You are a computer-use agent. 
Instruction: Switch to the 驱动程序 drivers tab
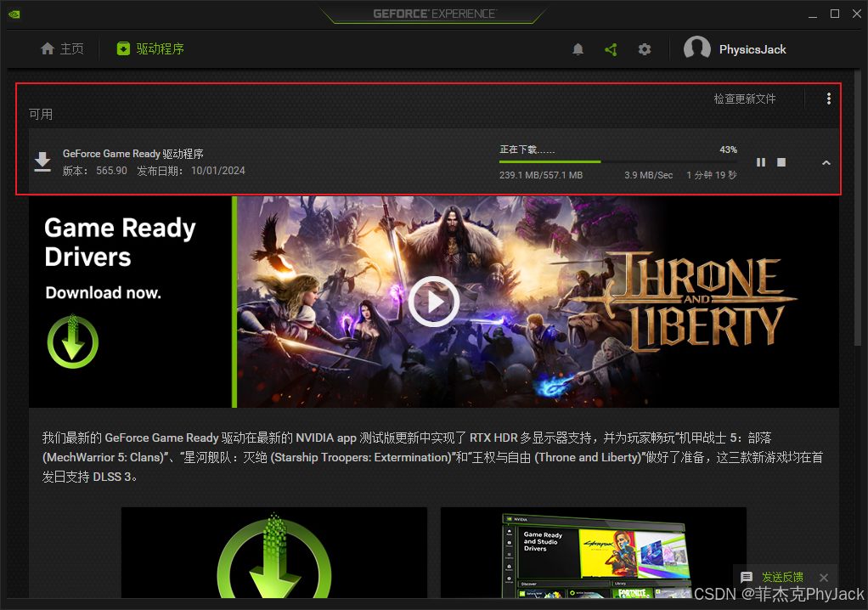pos(150,48)
